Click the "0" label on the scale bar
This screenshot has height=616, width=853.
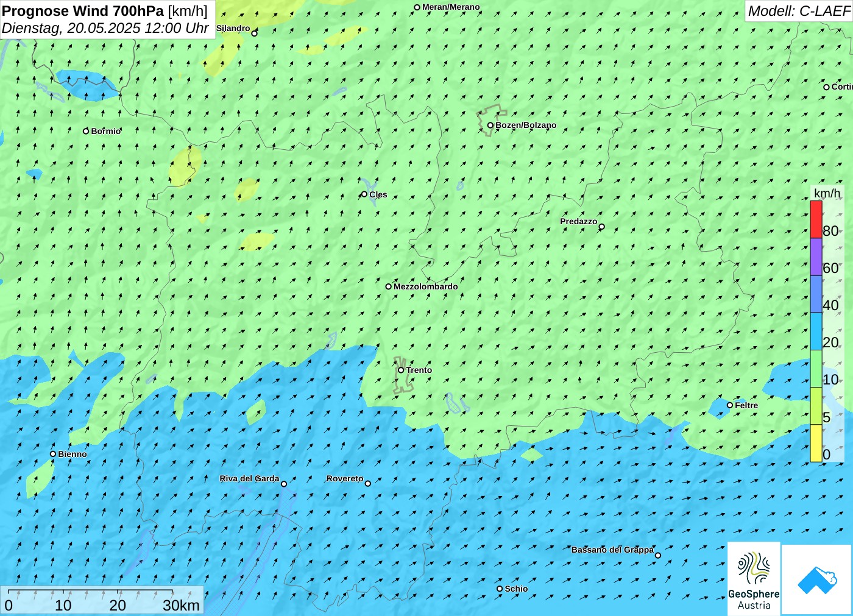click(x=9, y=606)
